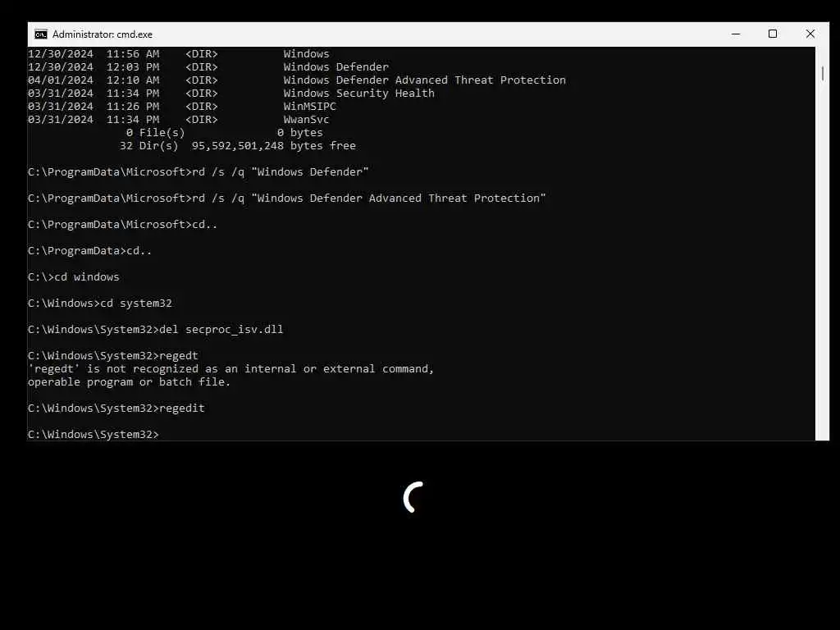Maximize the Administrator cmd.exe window
The height and width of the screenshot is (630, 840).
point(773,34)
